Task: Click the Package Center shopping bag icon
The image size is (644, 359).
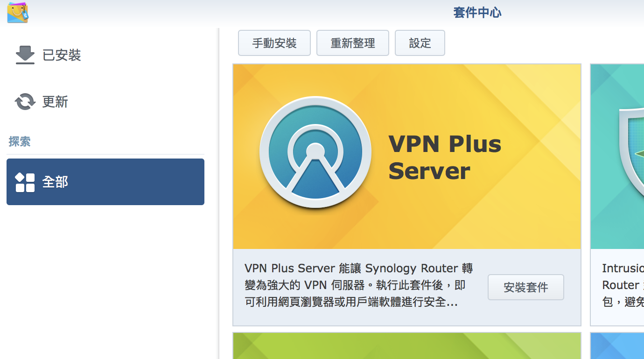Action: pyautogui.click(x=18, y=13)
